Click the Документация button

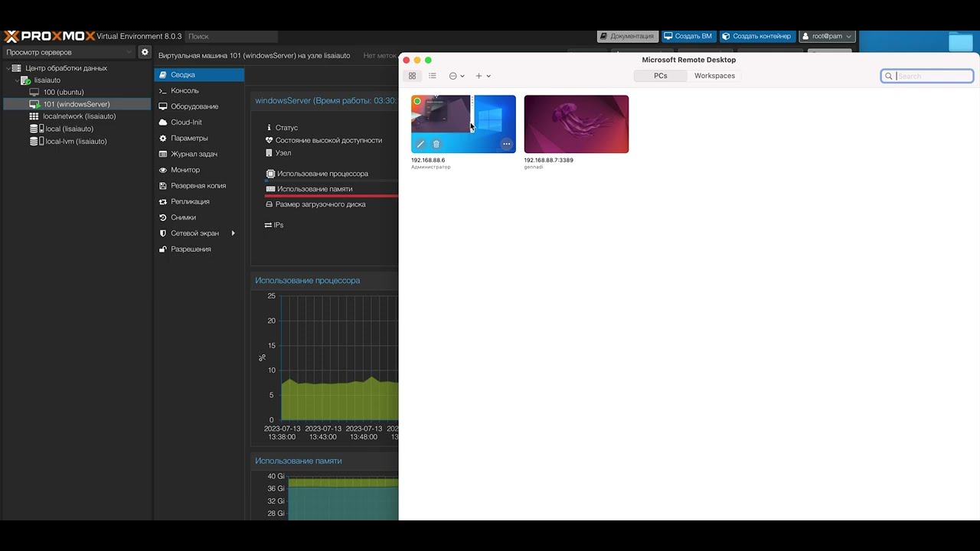627,36
